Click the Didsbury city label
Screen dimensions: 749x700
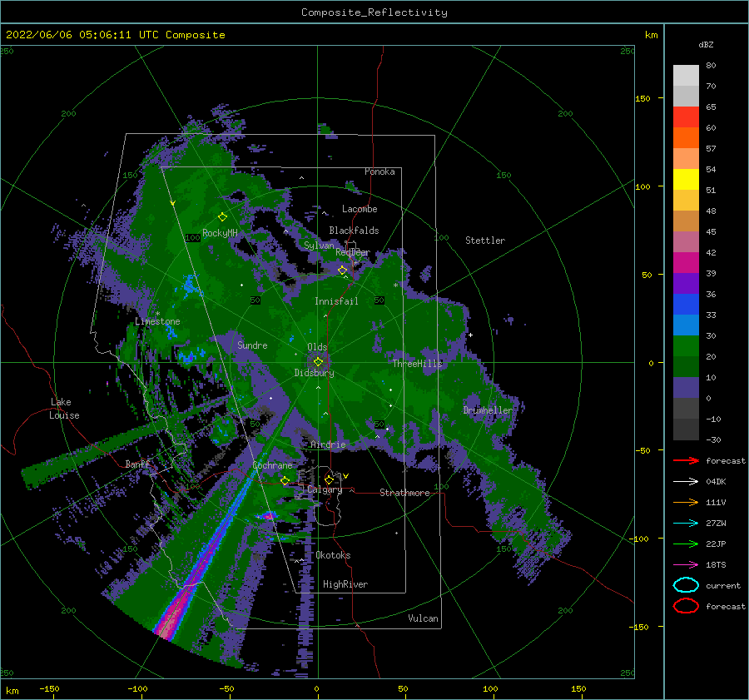tap(314, 373)
